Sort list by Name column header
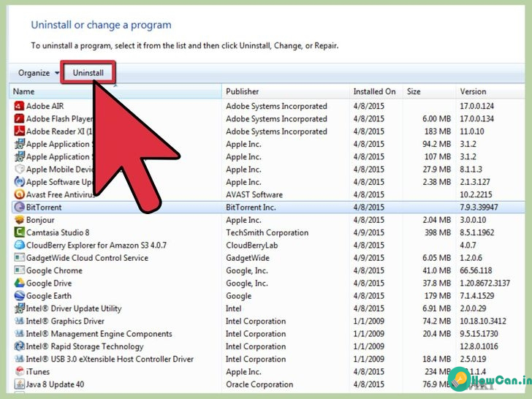This screenshot has width=532, height=399. tap(115, 91)
